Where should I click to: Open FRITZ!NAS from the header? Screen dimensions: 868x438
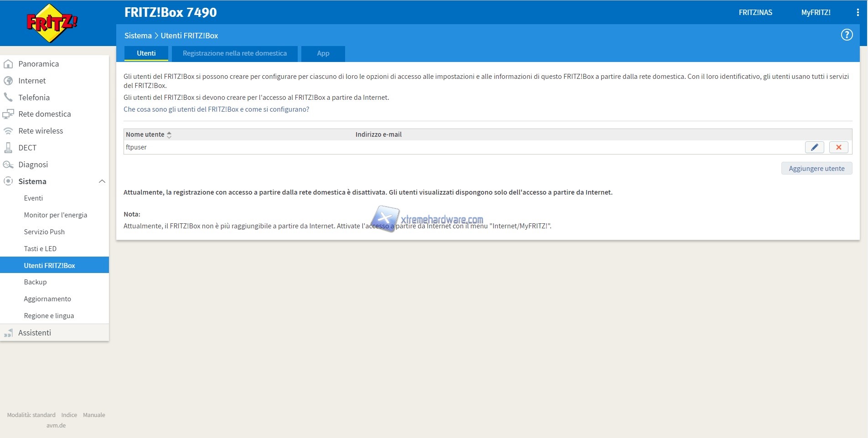755,13
